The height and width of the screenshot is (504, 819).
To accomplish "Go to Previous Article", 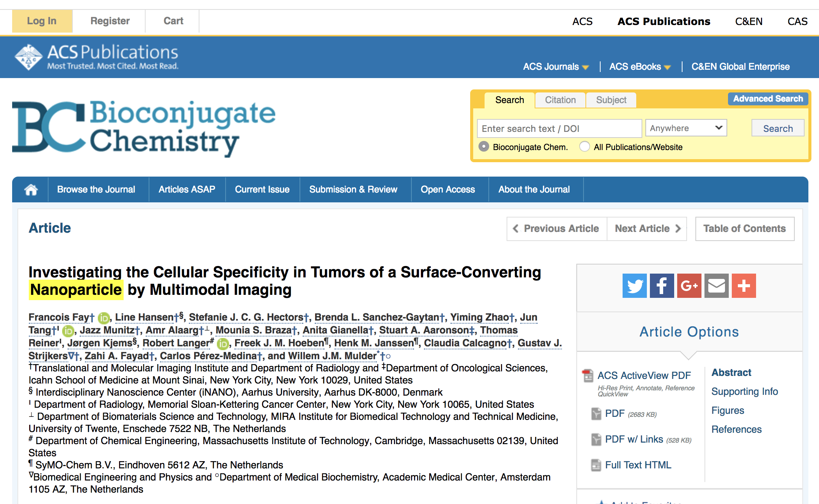I will pyautogui.click(x=557, y=229).
